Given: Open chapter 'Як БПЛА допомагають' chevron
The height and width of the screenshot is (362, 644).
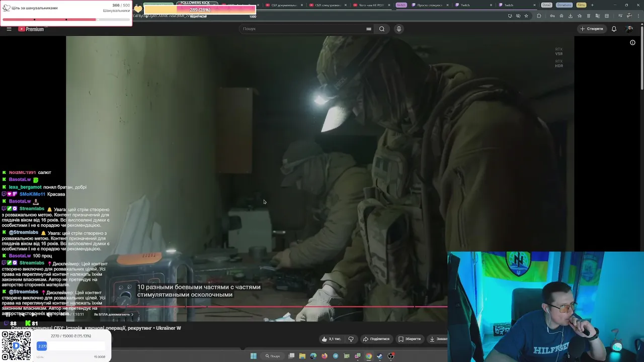Looking at the screenshot, I should pyautogui.click(x=132, y=314).
